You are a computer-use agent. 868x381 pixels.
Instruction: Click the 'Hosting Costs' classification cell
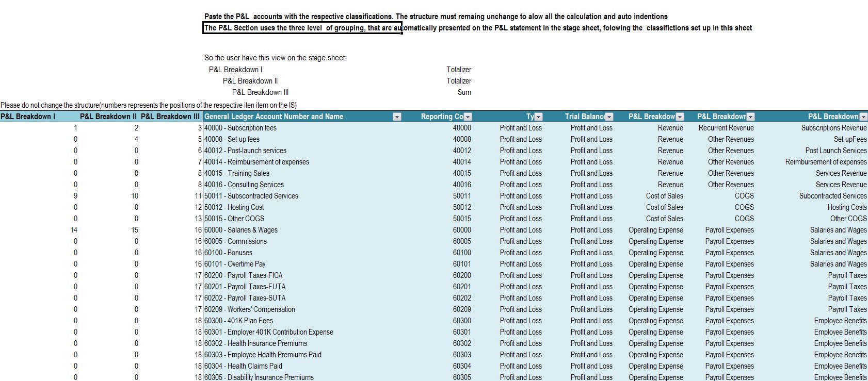847,207
